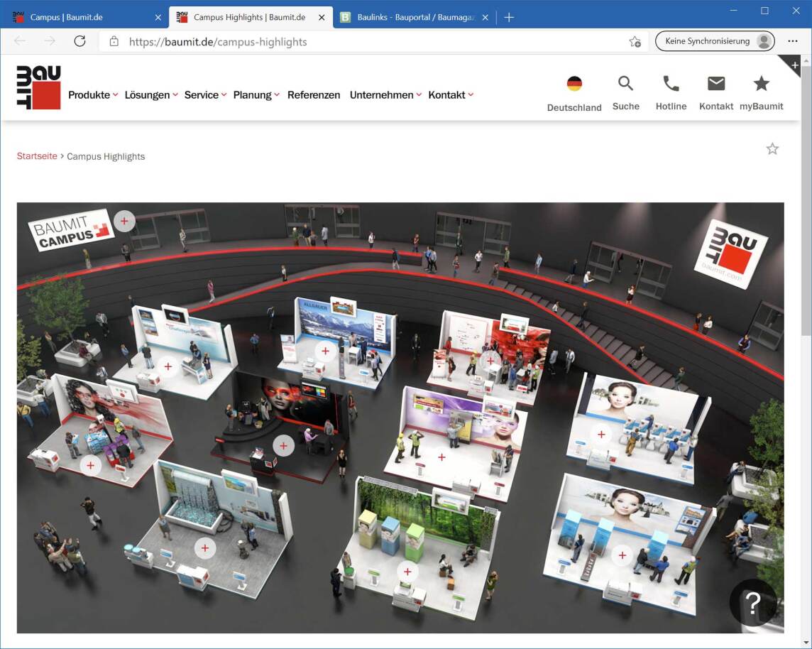Click plus hotspot next to Baumit Campus sign
The image size is (812, 649).
124,221
